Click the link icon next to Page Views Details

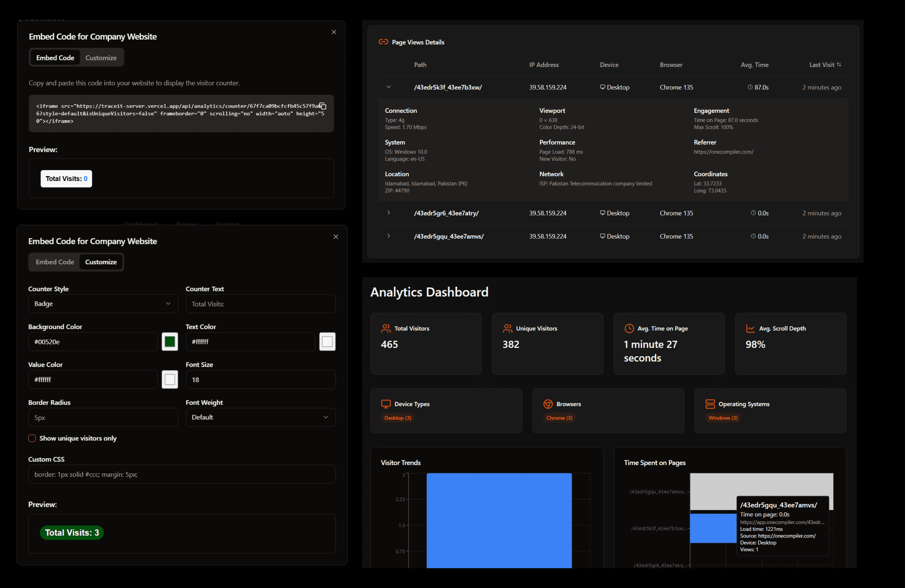(383, 42)
